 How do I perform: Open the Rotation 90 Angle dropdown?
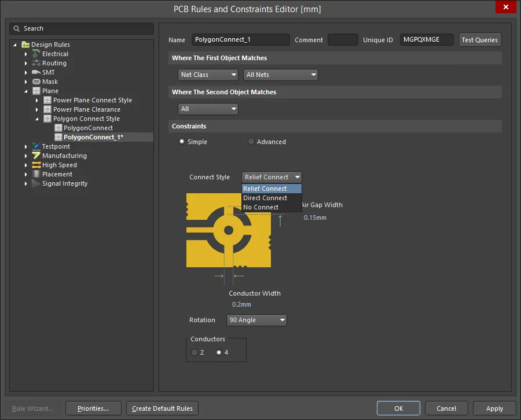point(256,320)
